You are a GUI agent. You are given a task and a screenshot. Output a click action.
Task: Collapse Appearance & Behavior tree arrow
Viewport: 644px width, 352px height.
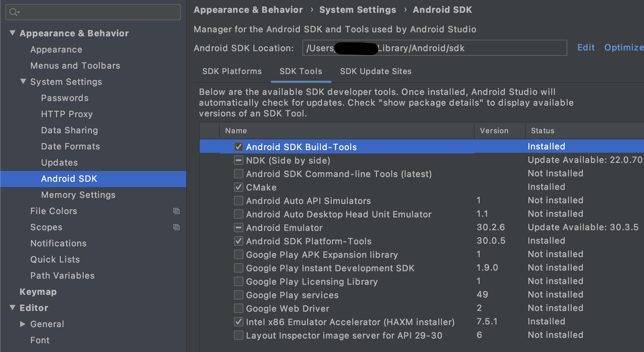point(12,33)
